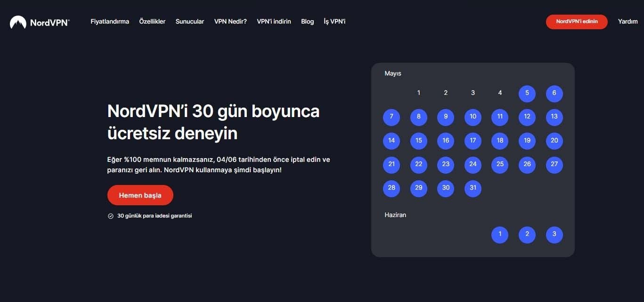Click the NordVPN mountain logo

pos(18,22)
